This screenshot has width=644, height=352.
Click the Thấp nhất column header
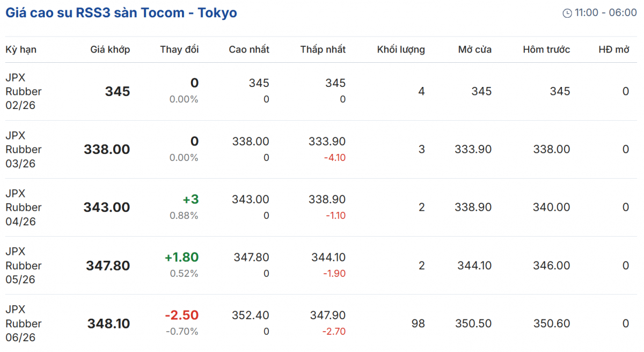pos(323,49)
